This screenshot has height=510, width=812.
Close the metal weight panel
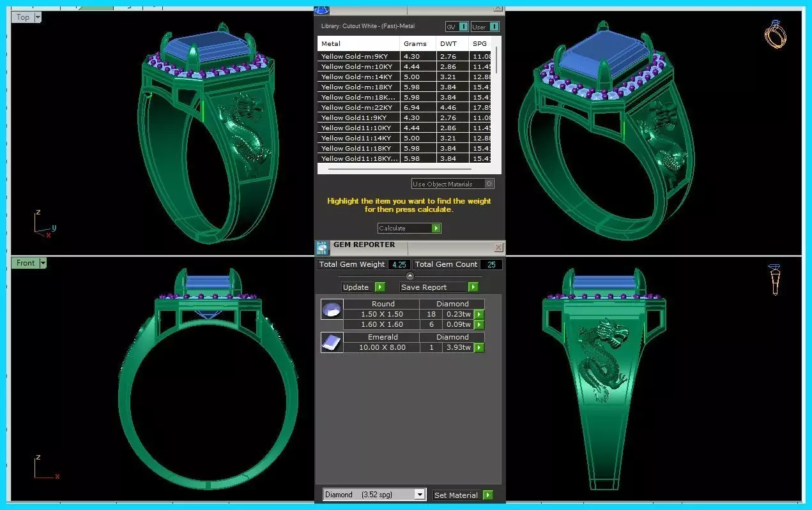point(498,8)
